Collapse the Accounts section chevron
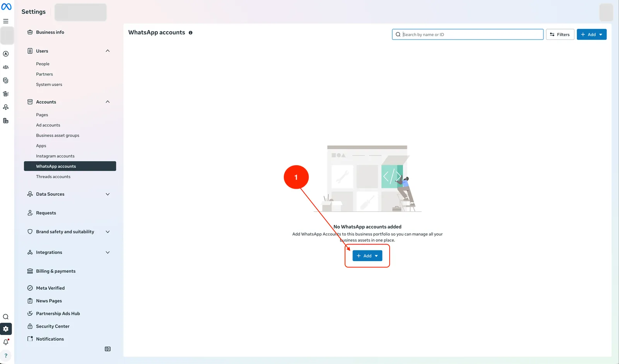The image size is (619, 364). (108, 102)
